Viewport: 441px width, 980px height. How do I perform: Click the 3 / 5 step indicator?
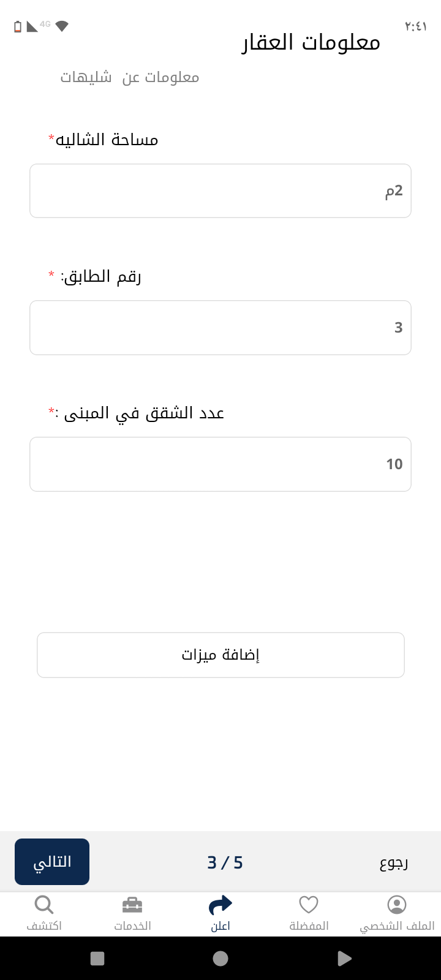tap(225, 863)
